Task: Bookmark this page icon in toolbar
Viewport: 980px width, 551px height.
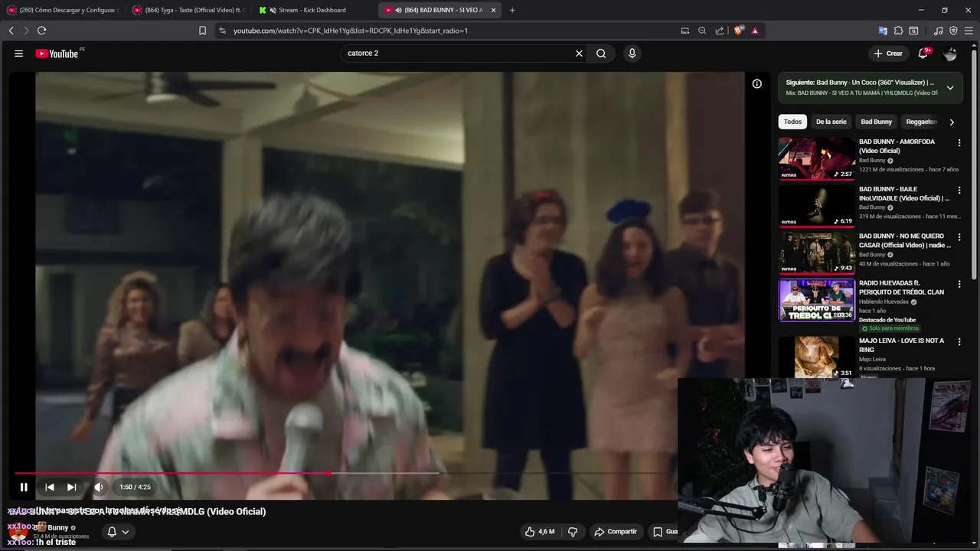Action: 202,31
